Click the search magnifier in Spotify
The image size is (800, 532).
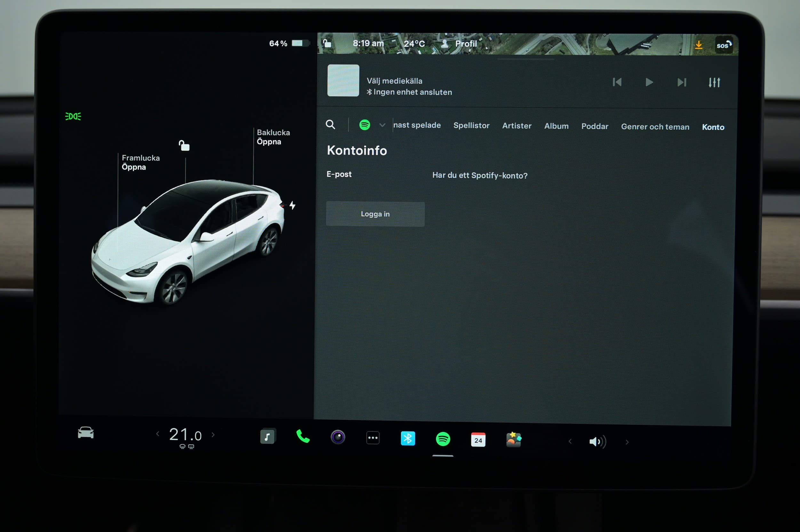330,124
